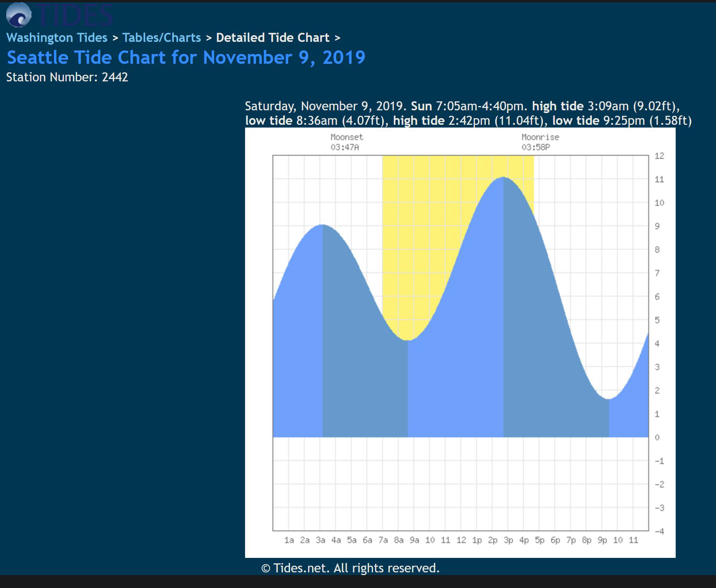The width and height of the screenshot is (716, 588).
Task: Click the 11 value on height axis
Action: click(659, 179)
